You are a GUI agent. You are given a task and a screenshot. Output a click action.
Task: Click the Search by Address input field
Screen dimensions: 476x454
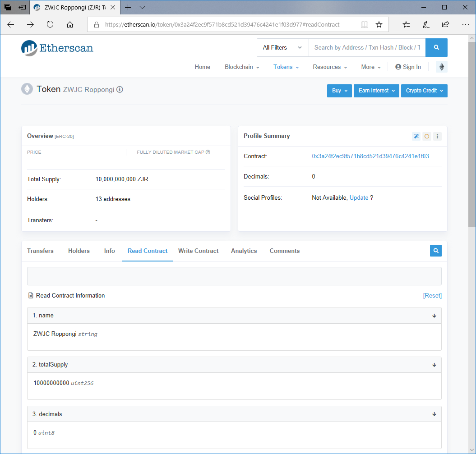click(367, 47)
